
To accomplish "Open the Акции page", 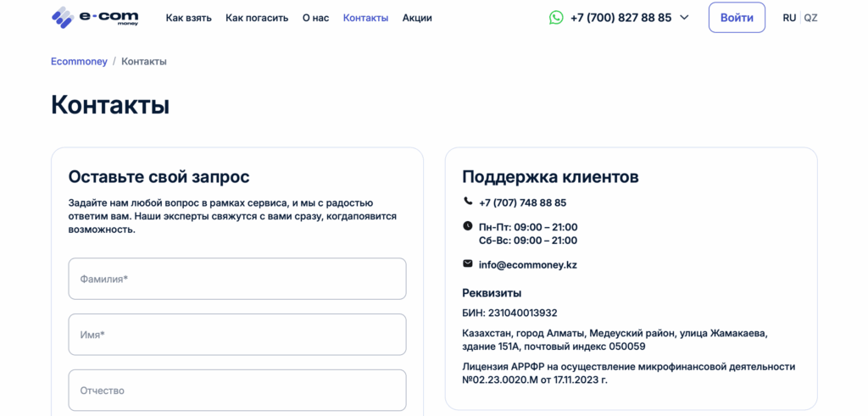I will [417, 18].
